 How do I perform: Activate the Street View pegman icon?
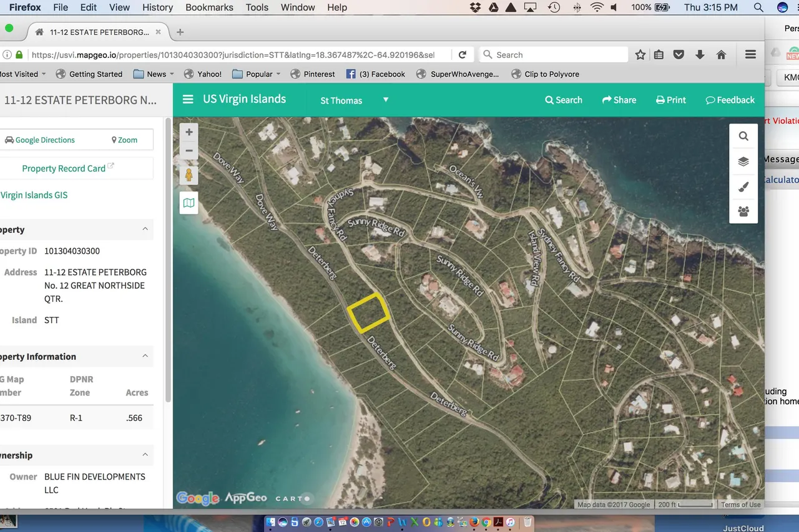click(x=189, y=175)
